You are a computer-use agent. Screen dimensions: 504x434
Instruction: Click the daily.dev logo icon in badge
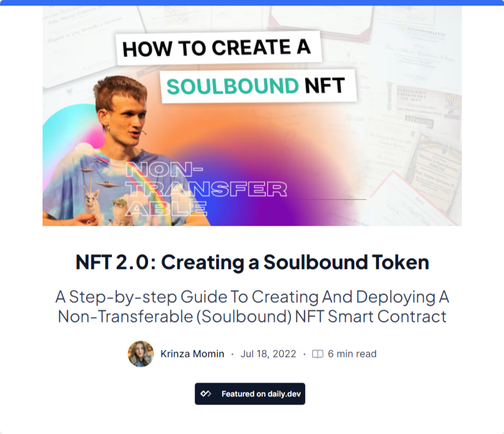point(206,394)
